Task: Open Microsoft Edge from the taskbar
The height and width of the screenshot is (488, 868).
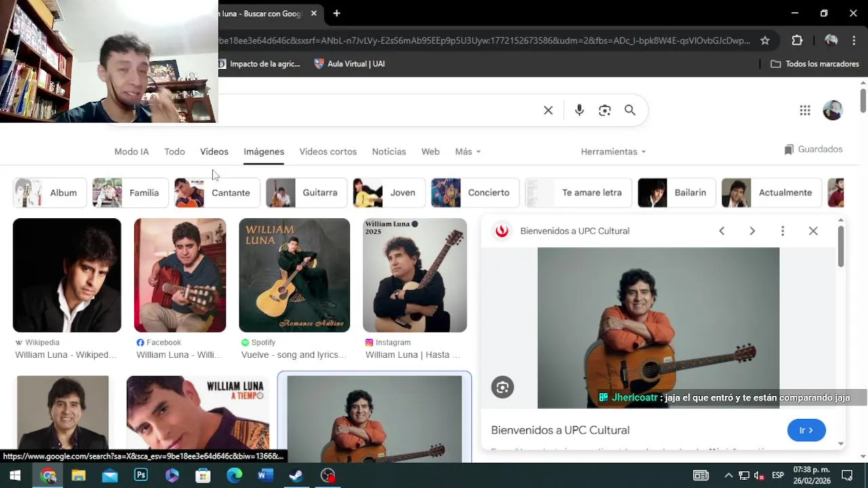Action: (234, 475)
